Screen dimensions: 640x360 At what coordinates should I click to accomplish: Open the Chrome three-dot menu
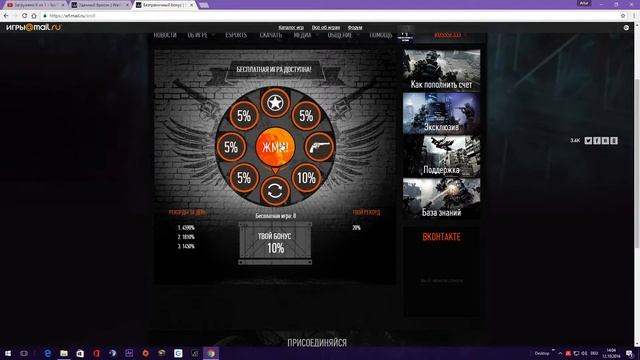tap(634, 16)
